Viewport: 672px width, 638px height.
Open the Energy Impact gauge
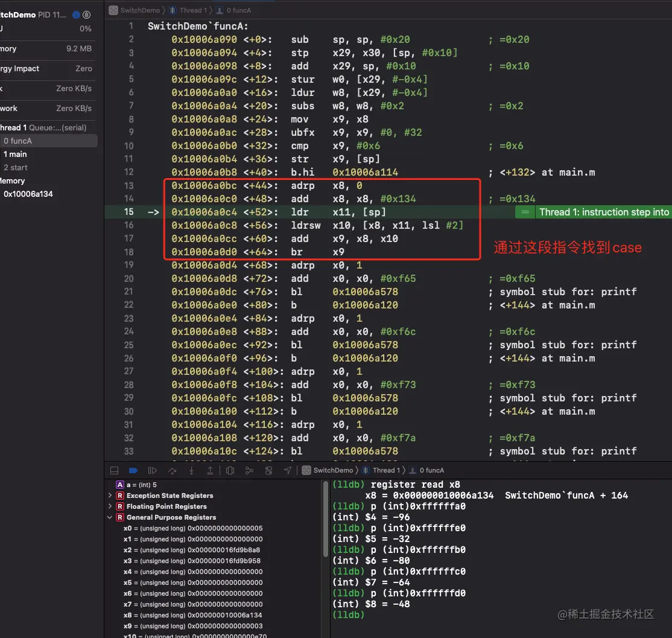pos(47,69)
